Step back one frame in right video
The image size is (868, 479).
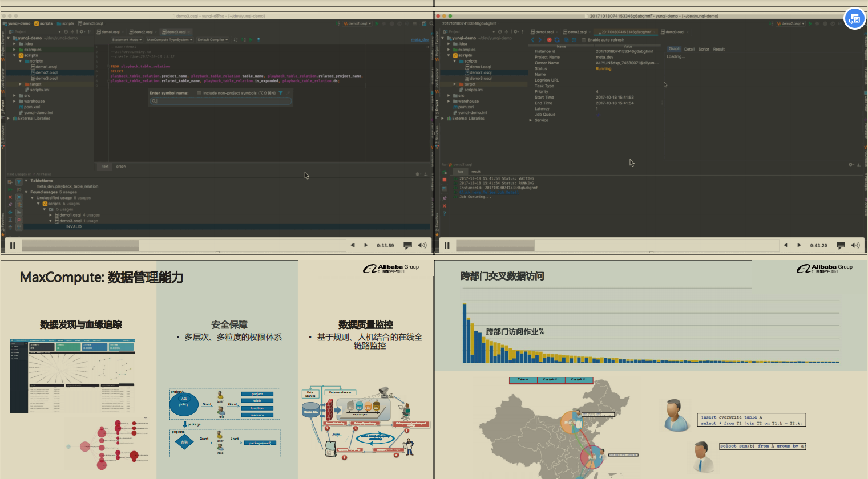tap(786, 245)
